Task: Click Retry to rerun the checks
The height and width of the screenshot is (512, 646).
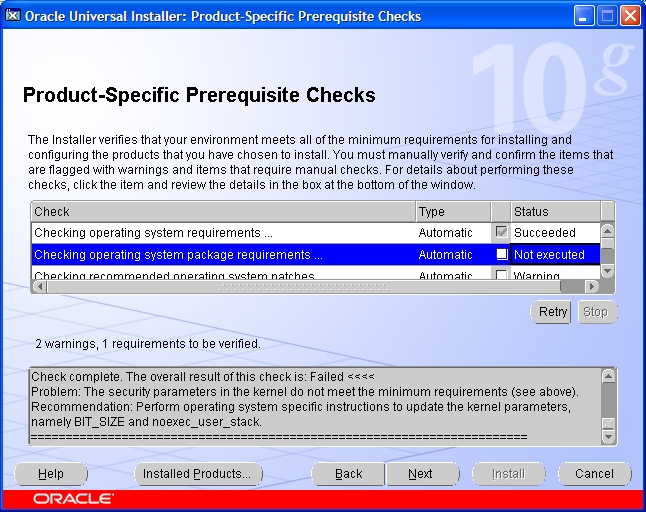Action: (551, 312)
